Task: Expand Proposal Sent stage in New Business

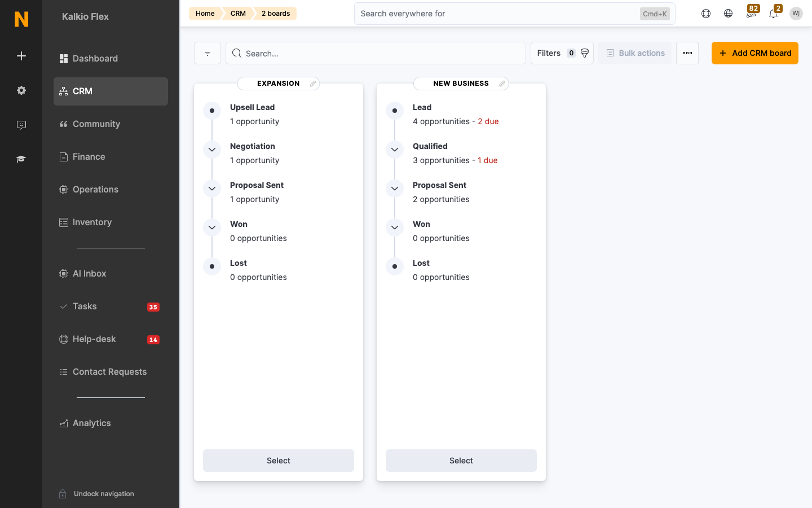Action: [x=395, y=189]
